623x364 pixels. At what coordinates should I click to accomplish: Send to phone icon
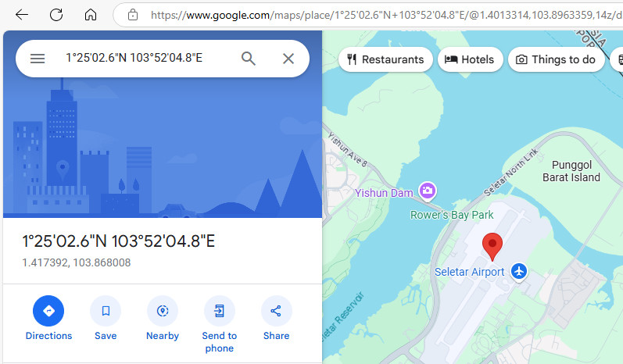(220, 311)
